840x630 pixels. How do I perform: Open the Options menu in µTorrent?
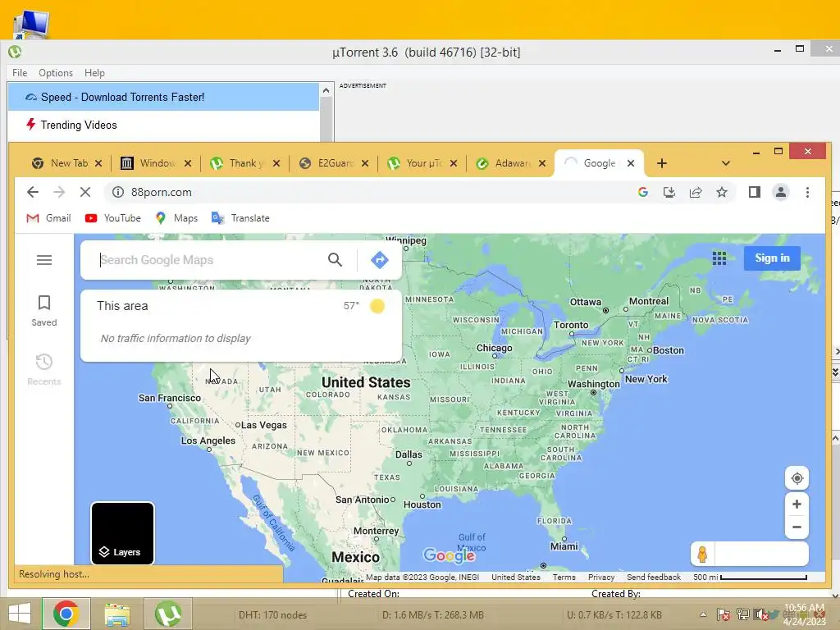click(x=56, y=73)
